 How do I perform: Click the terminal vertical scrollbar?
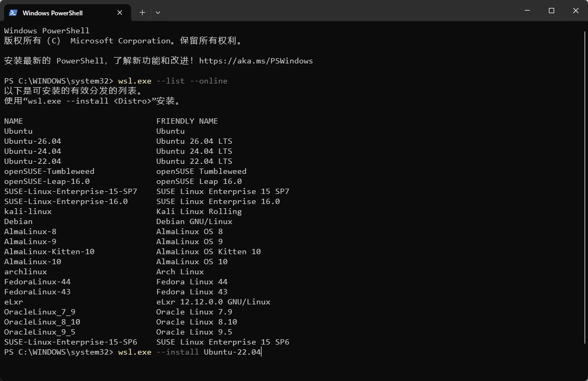585,188
